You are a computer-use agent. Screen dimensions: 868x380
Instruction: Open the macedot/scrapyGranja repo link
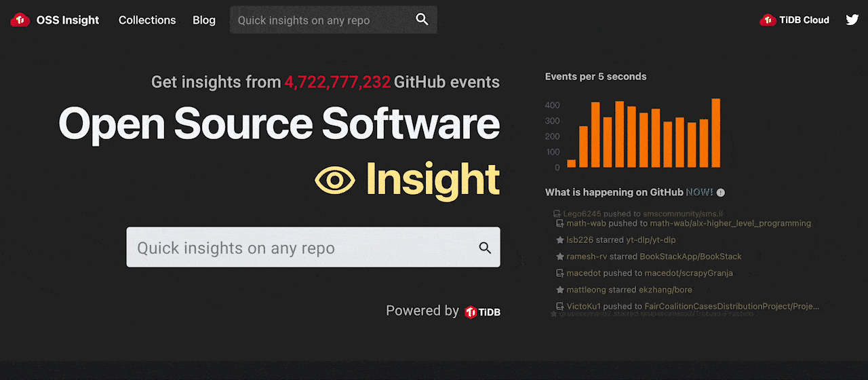[688, 273]
